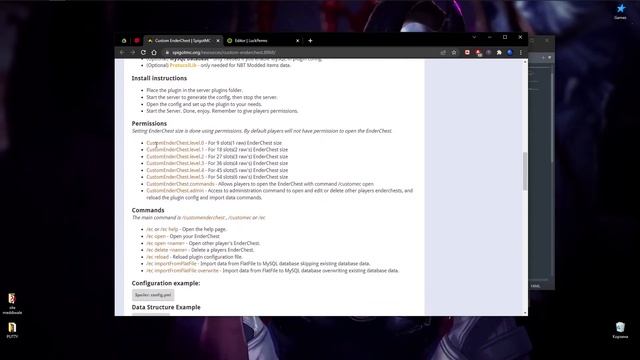Screen dimensions: 640x360
Task: Click /ec importFromFlatFile overwrite command
Action: (182, 271)
